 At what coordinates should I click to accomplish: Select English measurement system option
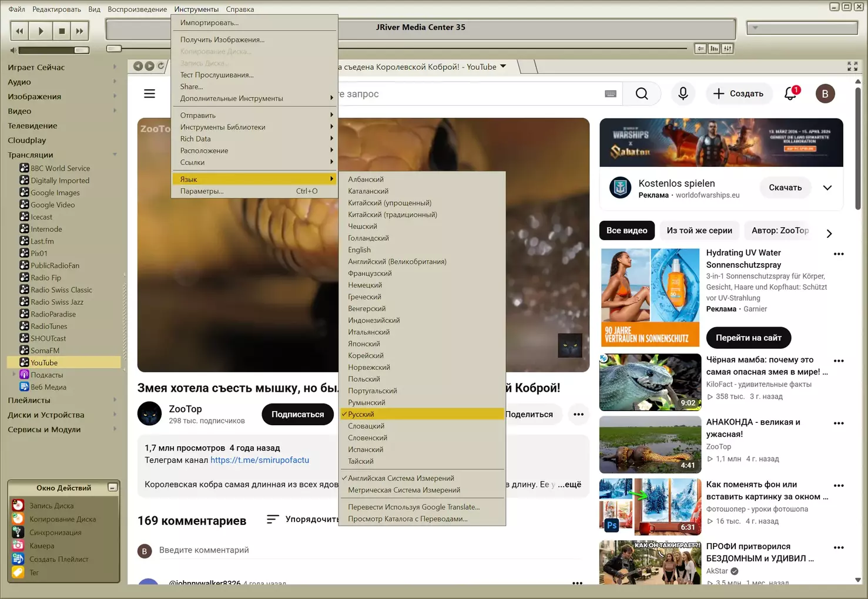pos(401,479)
